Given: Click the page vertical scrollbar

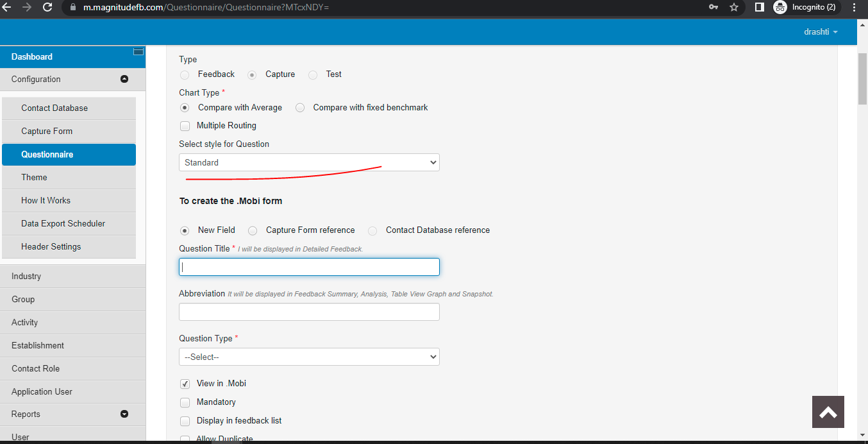Looking at the screenshot, I should (x=862, y=77).
